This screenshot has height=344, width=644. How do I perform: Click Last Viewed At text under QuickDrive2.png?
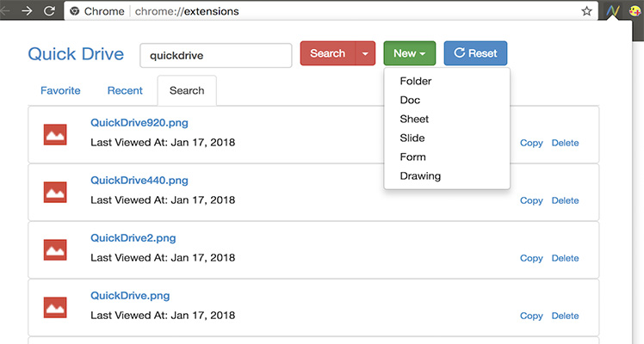163,258
